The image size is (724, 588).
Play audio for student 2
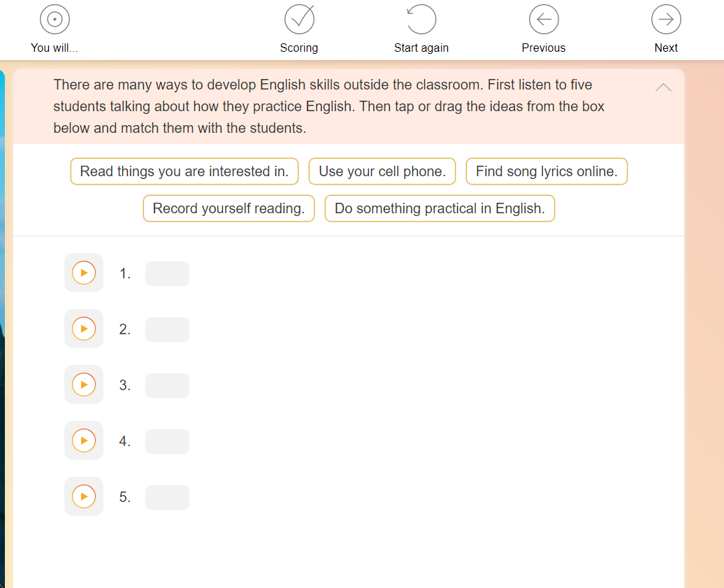coord(84,329)
